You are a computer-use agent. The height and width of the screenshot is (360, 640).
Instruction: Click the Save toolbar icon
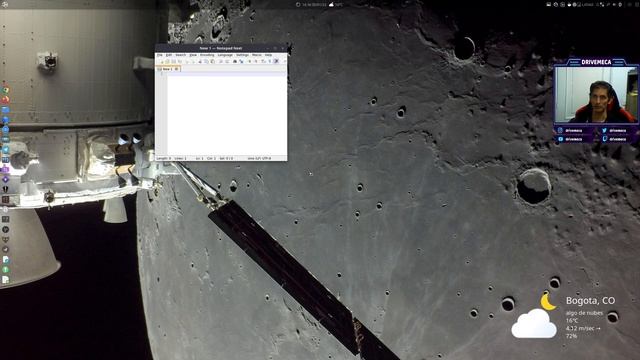tap(173, 62)
